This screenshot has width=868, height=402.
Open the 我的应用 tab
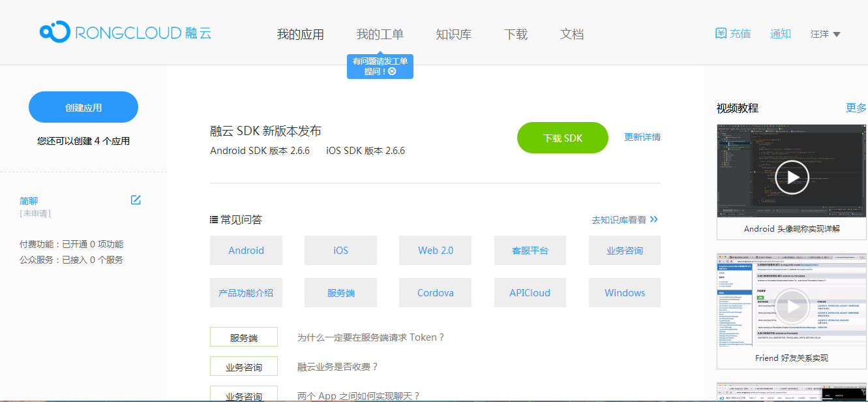coord(300,35)
